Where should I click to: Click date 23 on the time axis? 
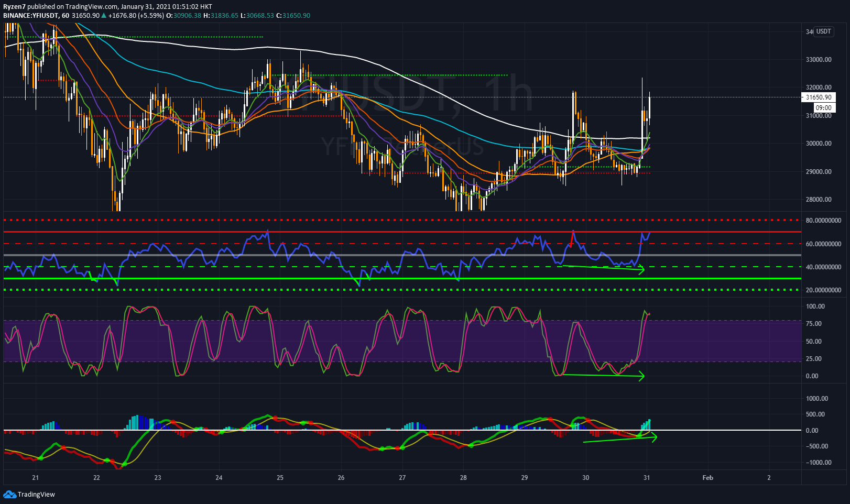(x=158, y=478)
